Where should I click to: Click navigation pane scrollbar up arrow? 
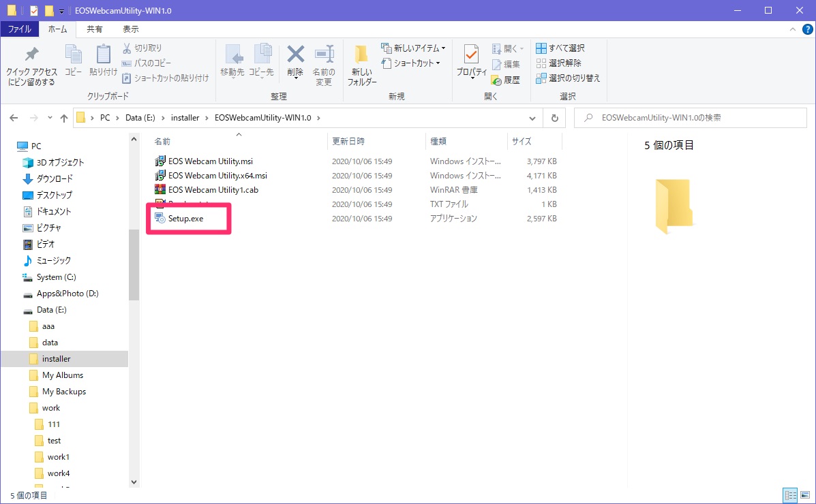pos(134,140)
